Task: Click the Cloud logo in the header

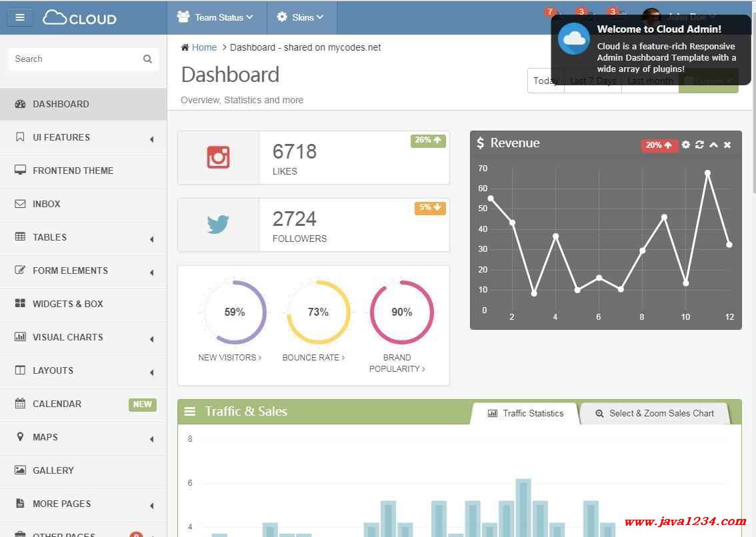Action: (x=79, y=18)
